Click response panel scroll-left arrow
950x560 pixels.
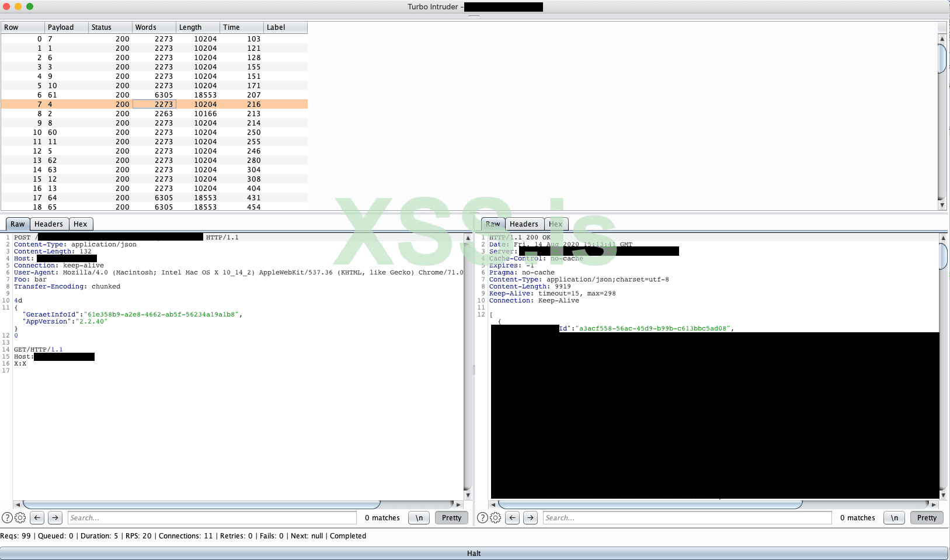pyautogui.click(x=493, y=505)
